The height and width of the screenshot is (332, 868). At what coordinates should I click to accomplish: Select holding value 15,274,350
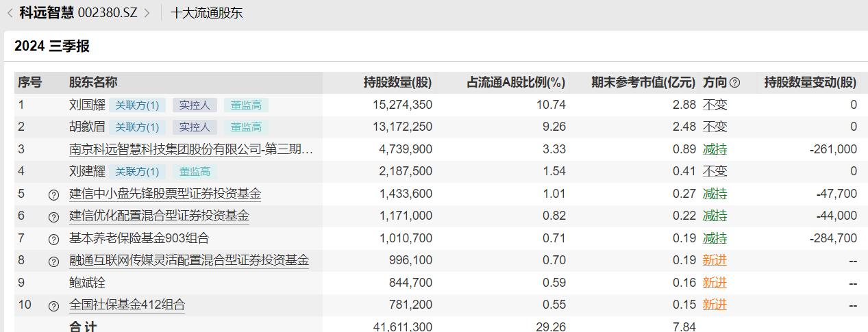click(403, 105)
